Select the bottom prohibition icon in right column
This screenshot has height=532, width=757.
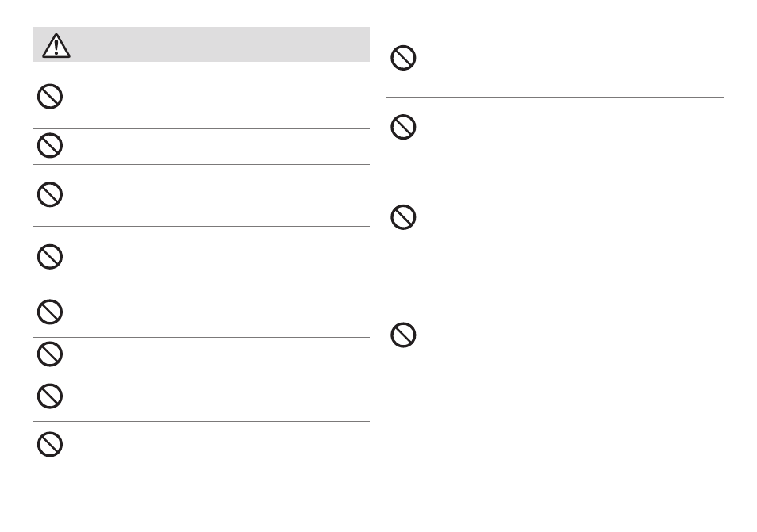pos(403,335)
